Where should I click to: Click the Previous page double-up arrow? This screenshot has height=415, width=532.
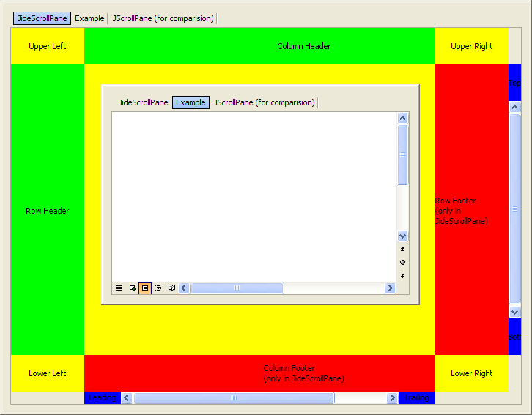403,249
